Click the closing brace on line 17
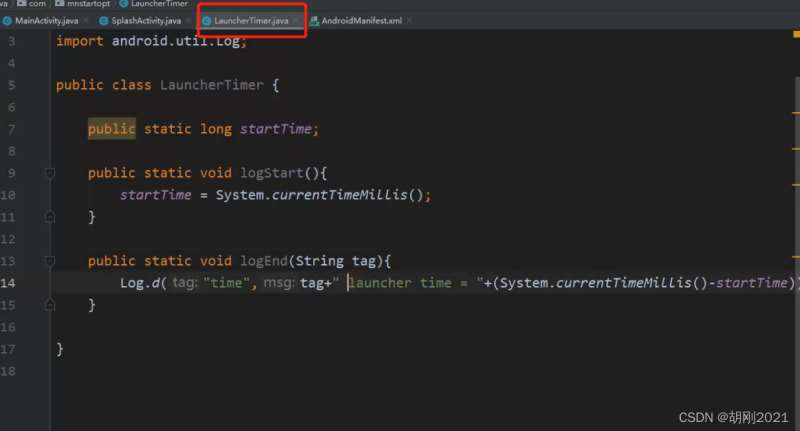 click(60, 349)
